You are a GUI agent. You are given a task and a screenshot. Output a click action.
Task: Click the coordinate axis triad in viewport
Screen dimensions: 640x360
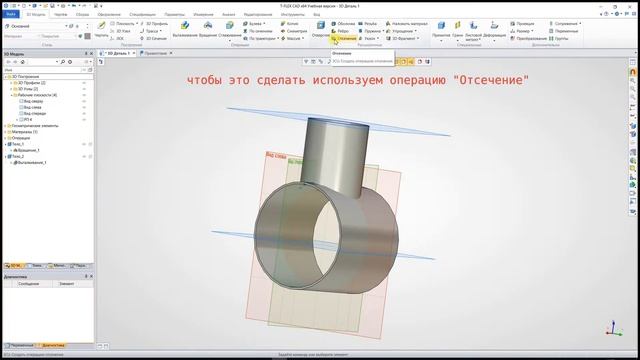pyautogui.click(x=613, y=328)
